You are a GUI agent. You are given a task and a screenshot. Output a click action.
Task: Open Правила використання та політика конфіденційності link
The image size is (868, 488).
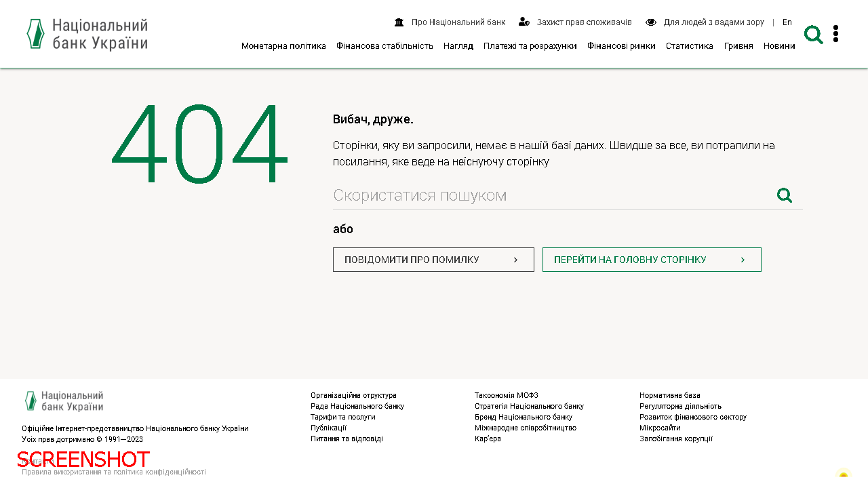(x=114, y=472)
